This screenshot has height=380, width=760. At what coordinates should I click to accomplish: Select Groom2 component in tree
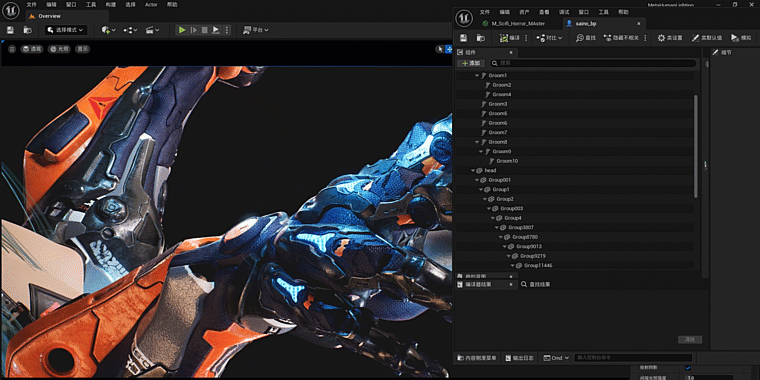[x=502, y=85]
